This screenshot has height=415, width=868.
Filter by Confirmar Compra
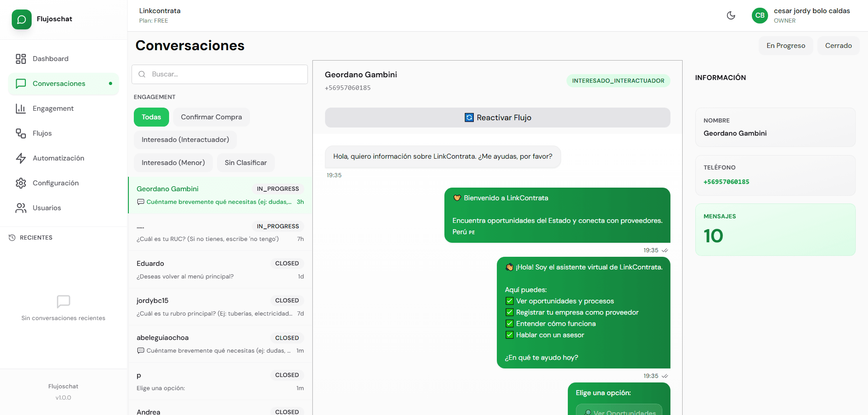click(x=212, y=117)
